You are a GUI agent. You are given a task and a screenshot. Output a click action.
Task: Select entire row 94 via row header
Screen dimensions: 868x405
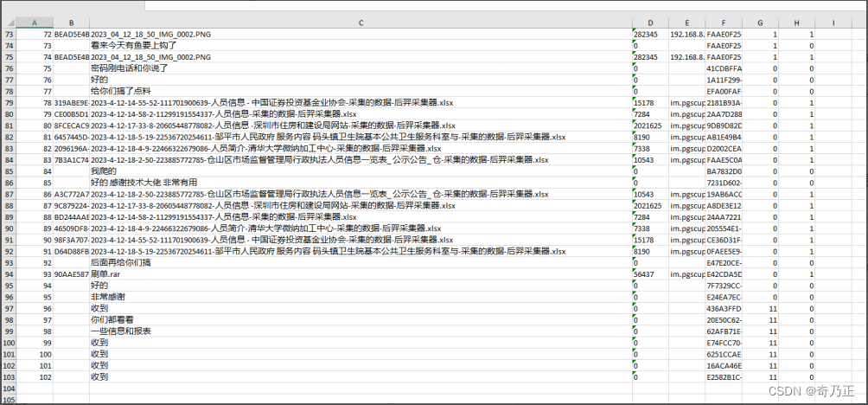pyautogui.click(x=8, y=274)
